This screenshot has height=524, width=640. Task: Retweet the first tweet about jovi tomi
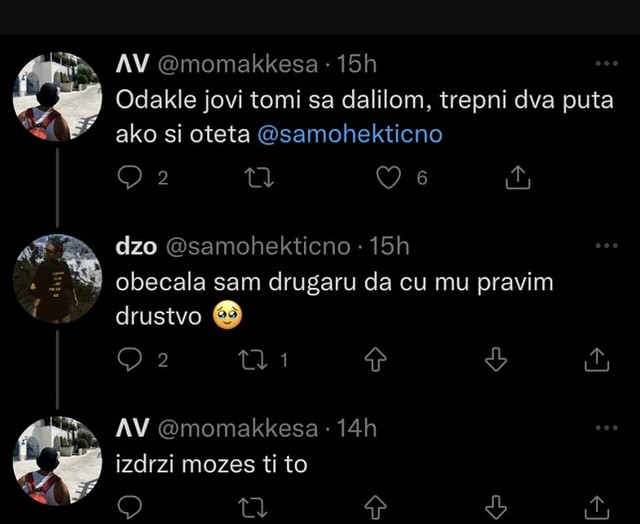coord(258,178)
